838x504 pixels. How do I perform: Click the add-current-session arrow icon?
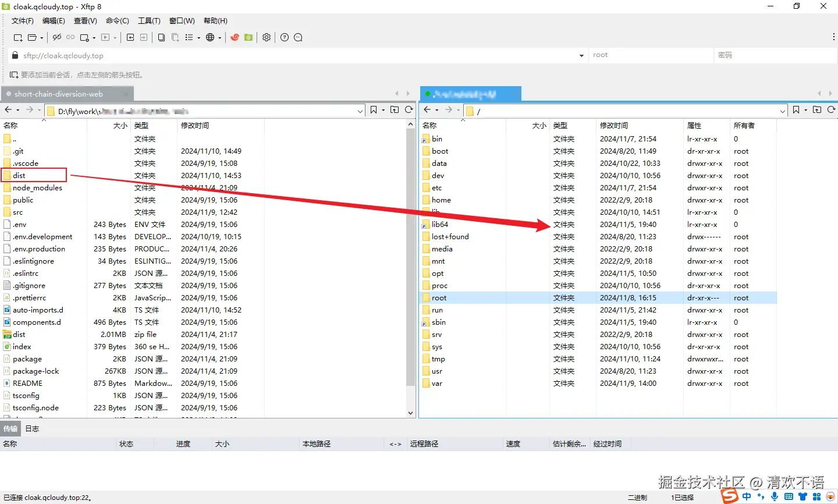click(14, 74)
